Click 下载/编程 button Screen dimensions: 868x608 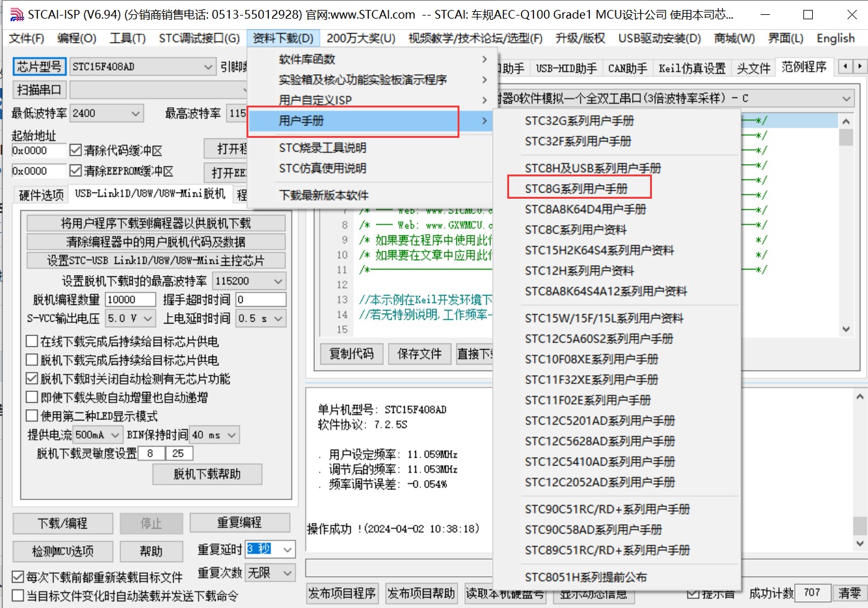(x=63, y=524)
